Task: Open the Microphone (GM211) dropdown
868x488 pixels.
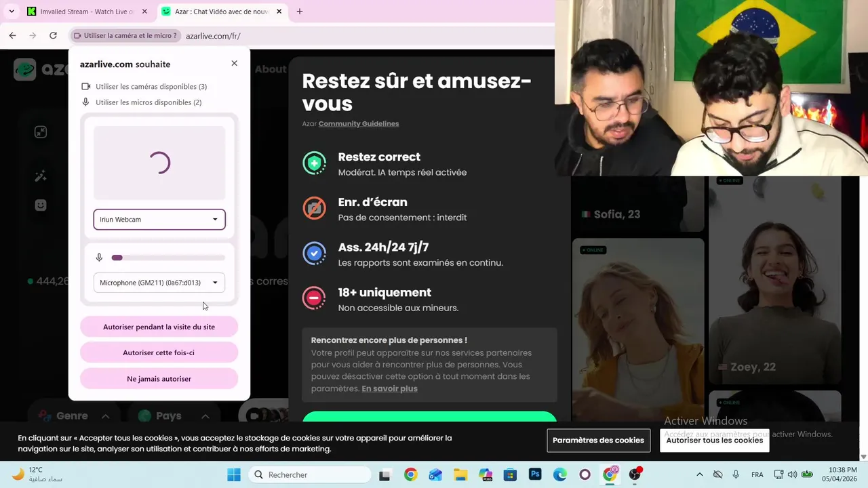Action: (x=159, y=283)
